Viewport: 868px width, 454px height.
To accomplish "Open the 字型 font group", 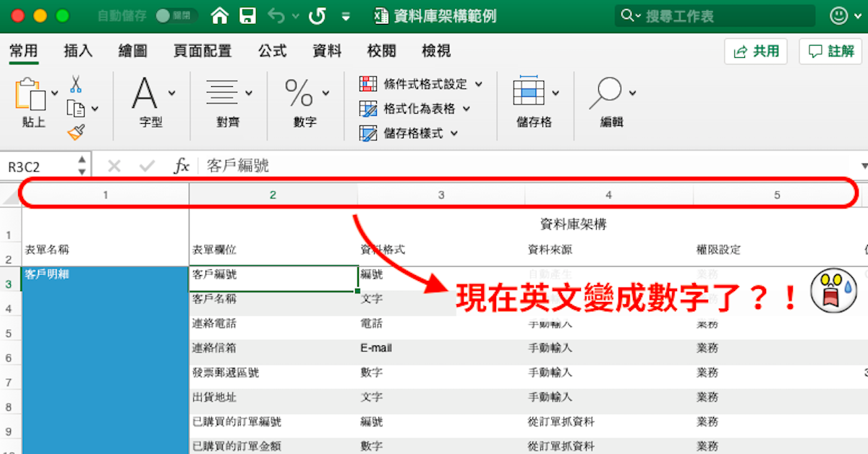I will coord(145,93).
